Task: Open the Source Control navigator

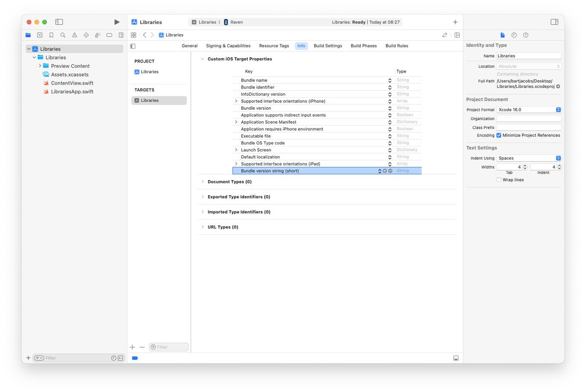Action: 40,35
